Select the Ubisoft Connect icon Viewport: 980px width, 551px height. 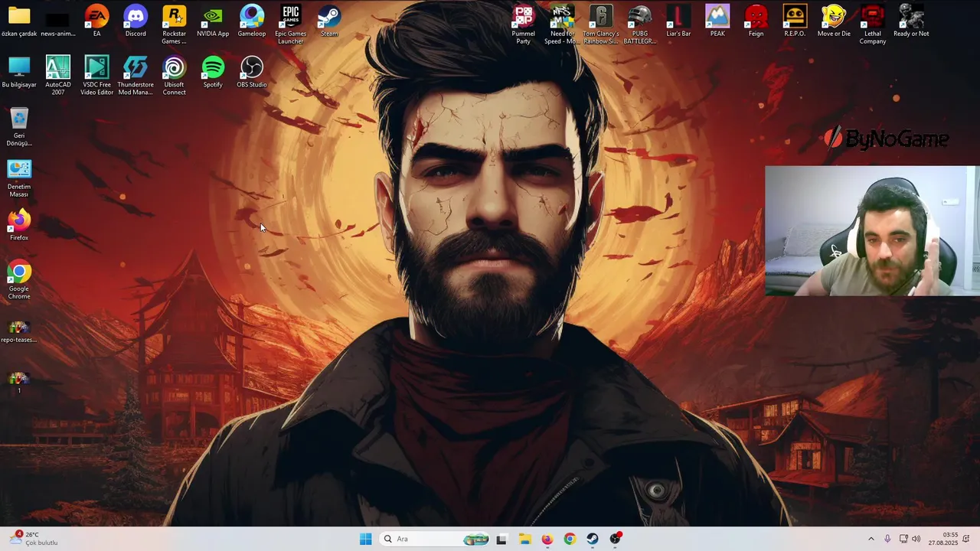pyautogui.click(x=174, y=75)
